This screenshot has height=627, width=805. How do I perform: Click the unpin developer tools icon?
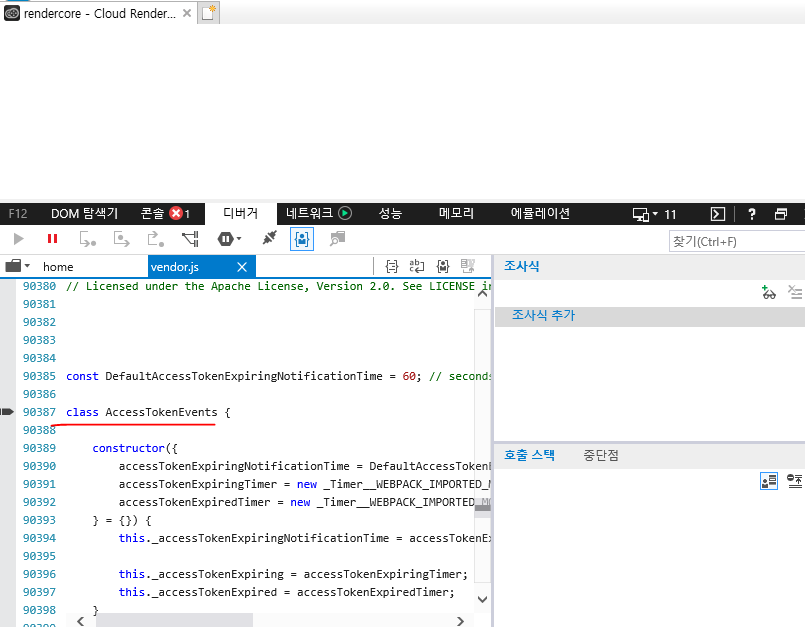click(781, 214)
